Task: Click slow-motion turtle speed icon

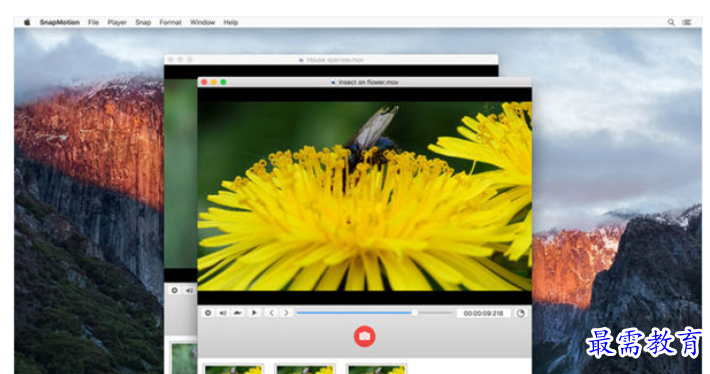Action: point(238,313)
